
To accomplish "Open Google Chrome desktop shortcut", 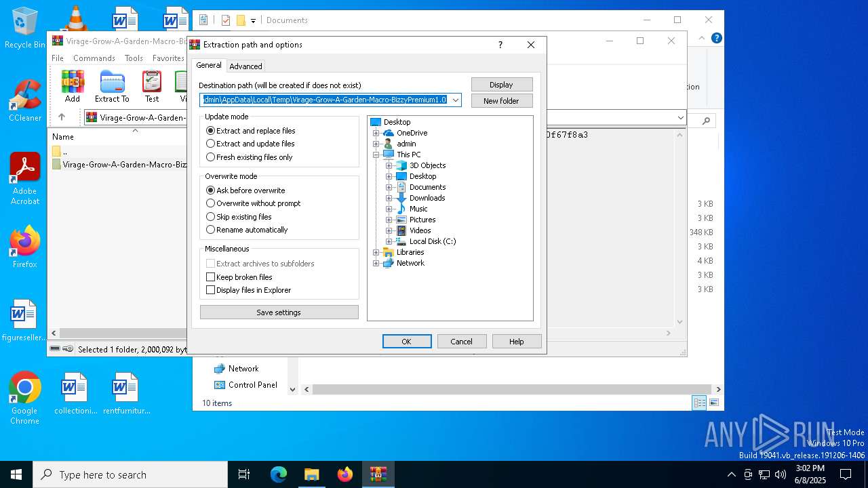I will tap(25, 399).
